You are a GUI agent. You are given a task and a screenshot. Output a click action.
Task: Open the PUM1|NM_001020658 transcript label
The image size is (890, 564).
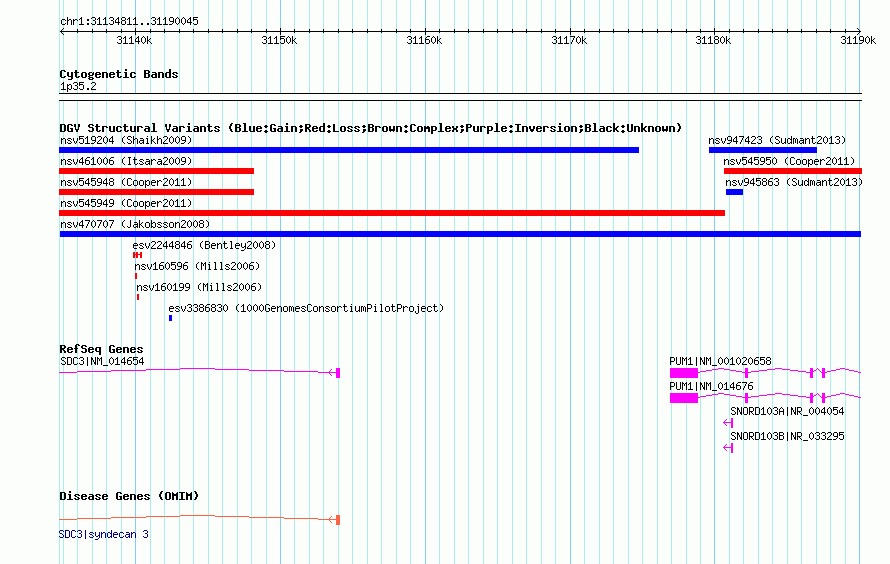[x=720, y=361]
